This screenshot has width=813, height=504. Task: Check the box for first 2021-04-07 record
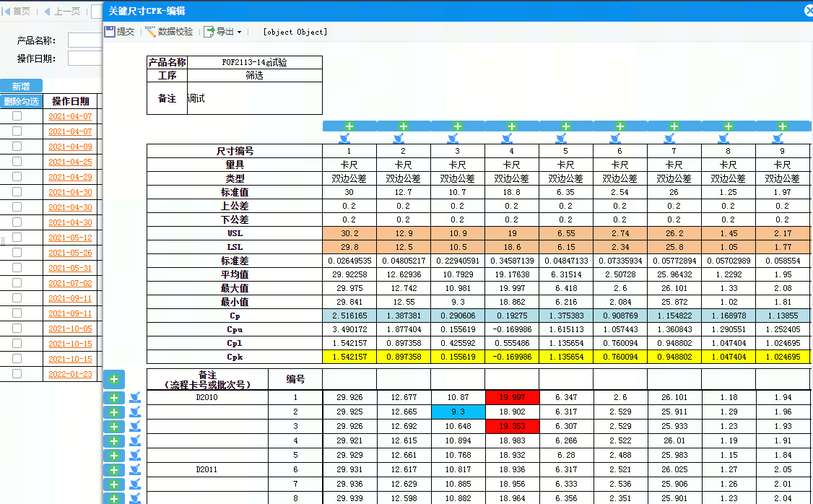click(17, 116)
